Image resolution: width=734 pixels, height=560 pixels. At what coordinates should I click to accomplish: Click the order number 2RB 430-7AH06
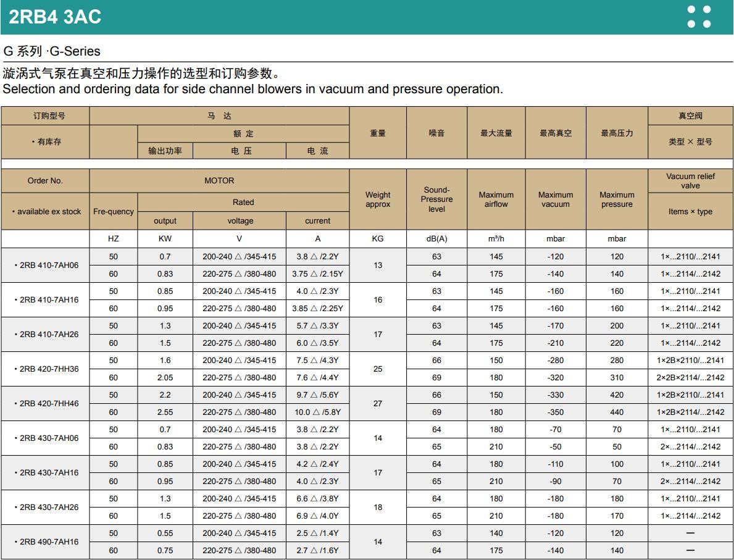click(x=49, y=438)
